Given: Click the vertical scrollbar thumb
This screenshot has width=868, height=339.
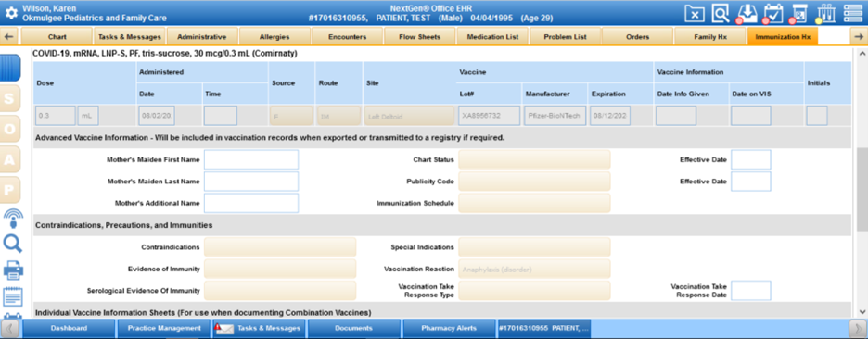Looking at the screenshot, I should pos(862,189).
